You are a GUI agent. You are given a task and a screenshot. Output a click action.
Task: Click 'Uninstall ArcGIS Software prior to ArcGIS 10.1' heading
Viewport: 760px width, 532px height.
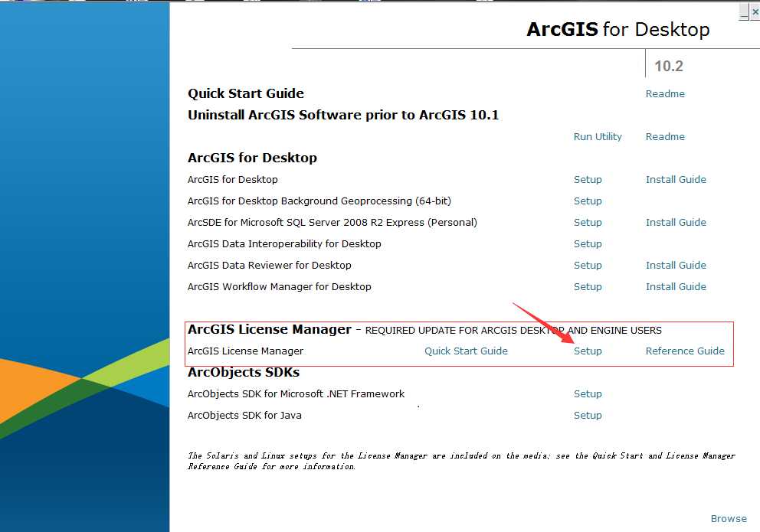point(343,116)
